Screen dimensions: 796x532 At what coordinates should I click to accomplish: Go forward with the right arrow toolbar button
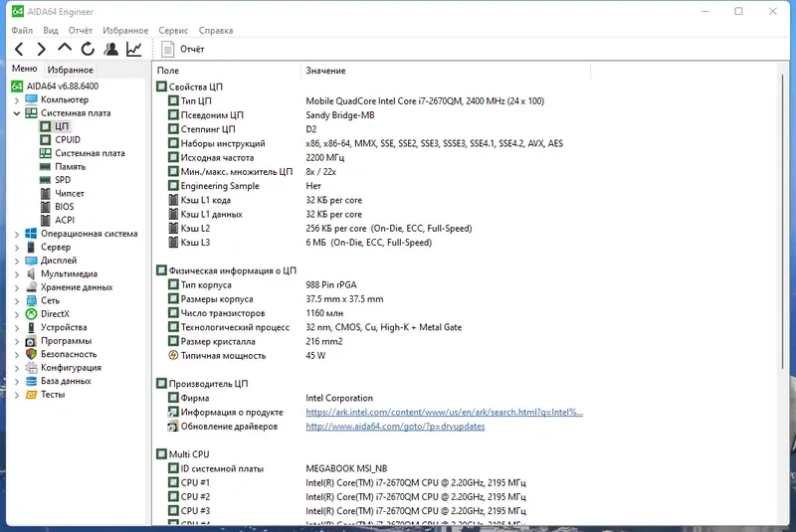[42, 49]
